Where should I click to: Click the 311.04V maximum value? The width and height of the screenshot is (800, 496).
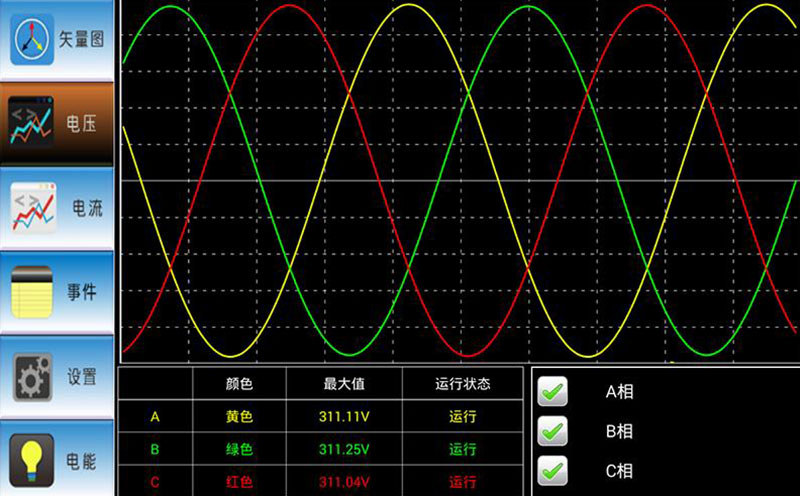(344, 482)
